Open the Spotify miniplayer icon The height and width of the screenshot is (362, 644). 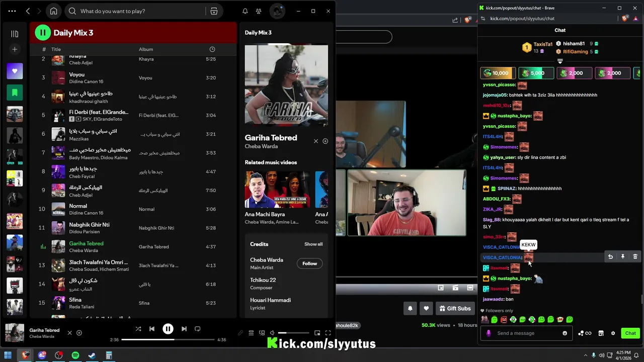[x=317, y=333]
